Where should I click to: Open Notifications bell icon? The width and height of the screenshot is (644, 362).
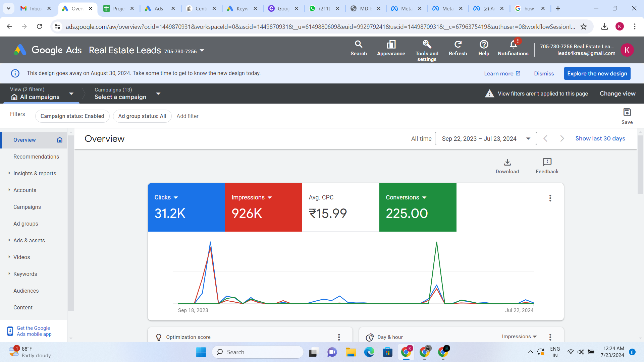point(513,48)
